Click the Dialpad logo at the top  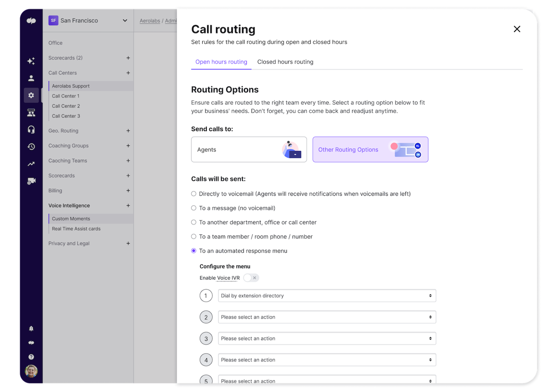[31, 21]
